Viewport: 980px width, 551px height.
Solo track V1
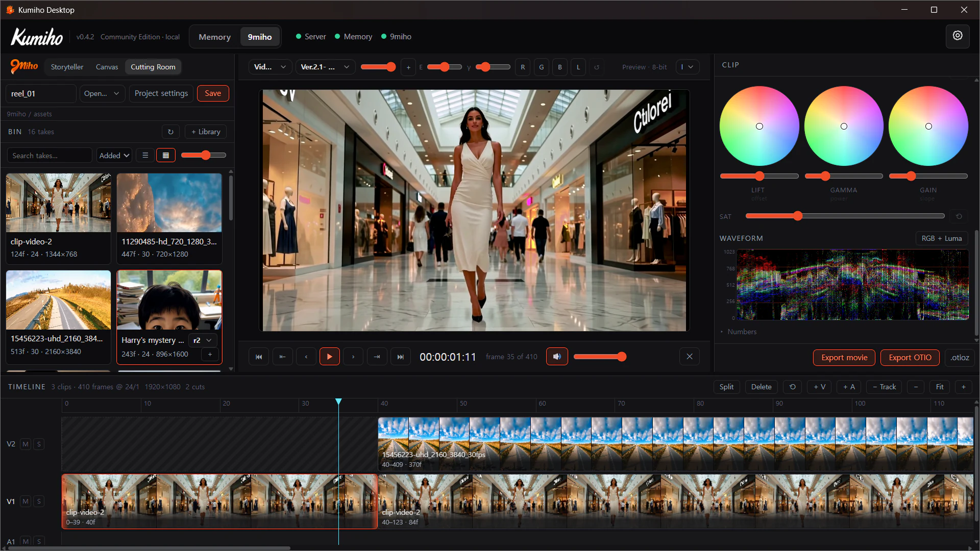(39, 502)
